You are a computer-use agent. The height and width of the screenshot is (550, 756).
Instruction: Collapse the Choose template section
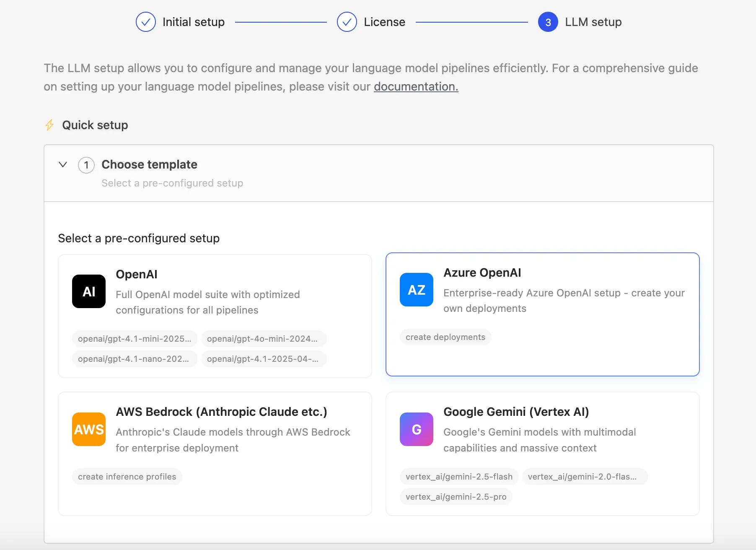[x=63, y=165]
